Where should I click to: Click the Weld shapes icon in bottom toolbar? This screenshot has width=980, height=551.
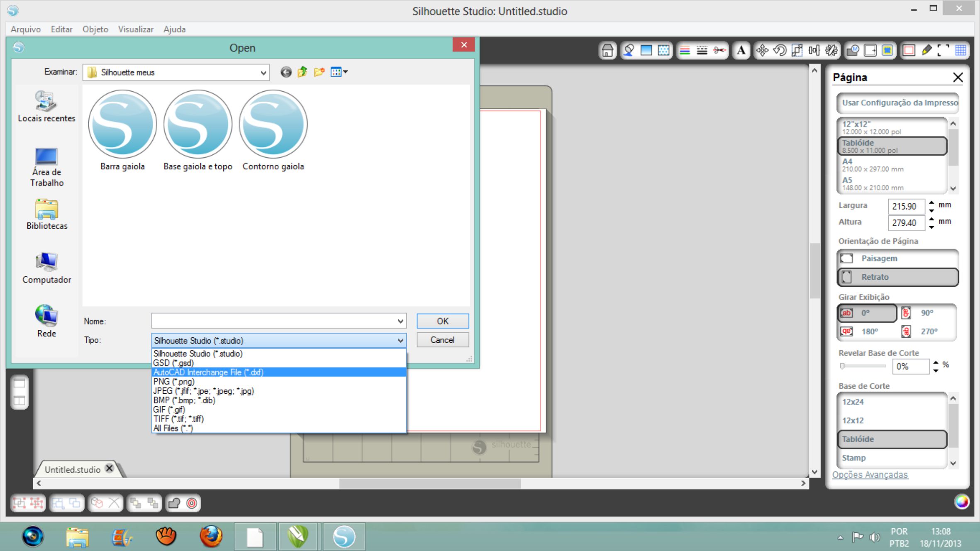(x=174, y=503)
